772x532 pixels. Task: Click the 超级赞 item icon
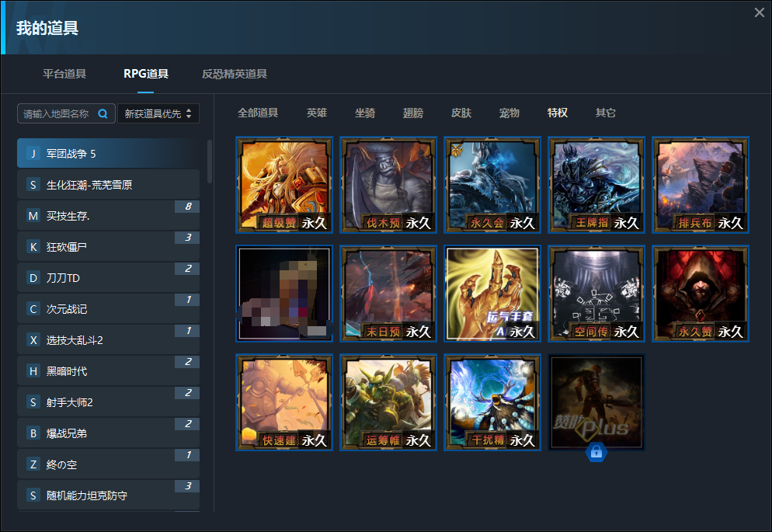284,185
